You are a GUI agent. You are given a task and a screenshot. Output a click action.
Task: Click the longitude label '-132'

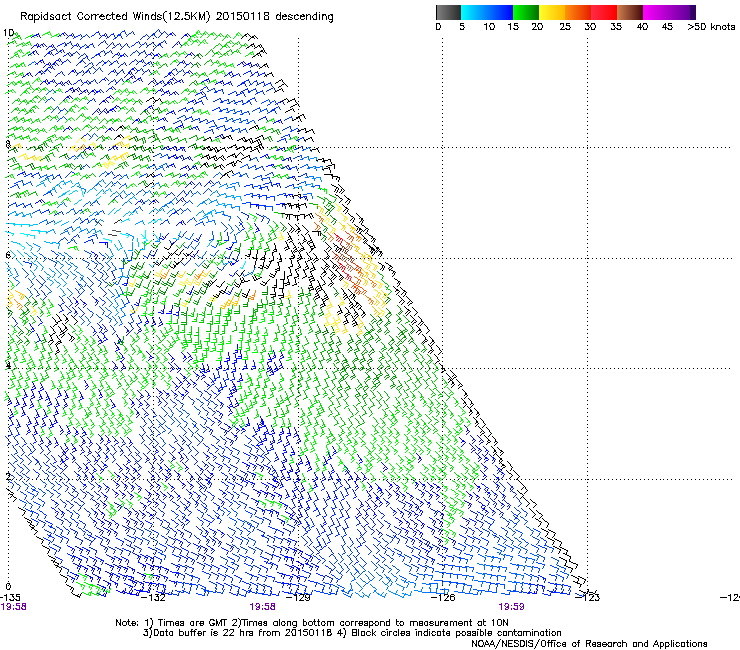[x=154, y=598]
